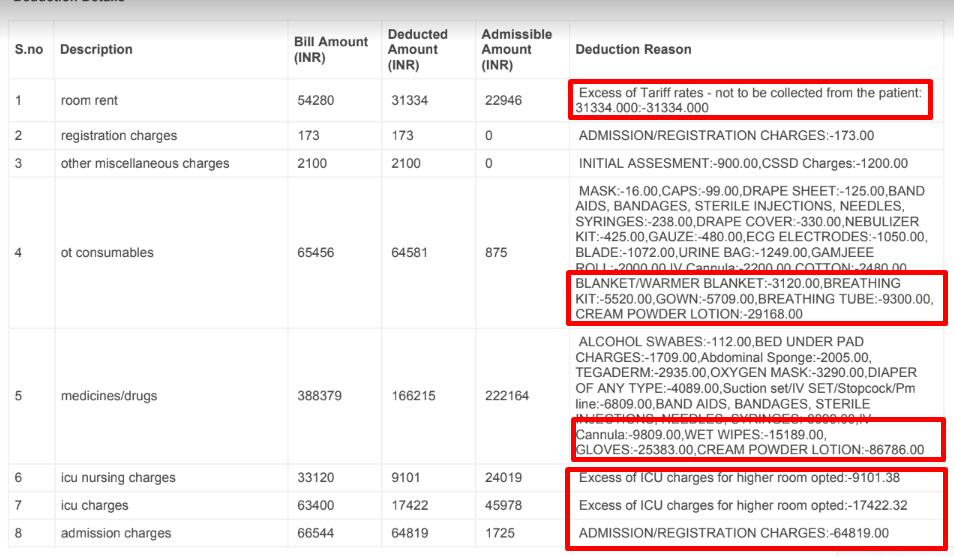This screenshot has height=556, width=954.
Task: Click the Deduction Reason column header
Action: (633, 49)
